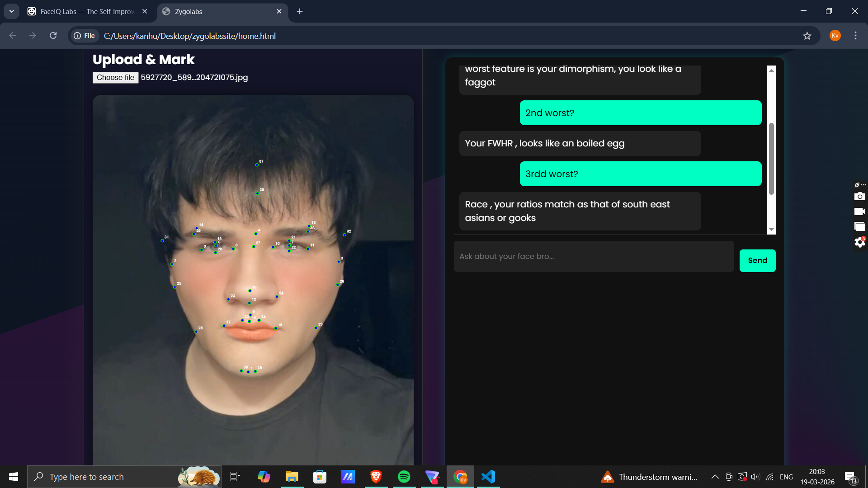868x488 pixels.
Task: Show hidden system tray icons
Action: [715, 477]
